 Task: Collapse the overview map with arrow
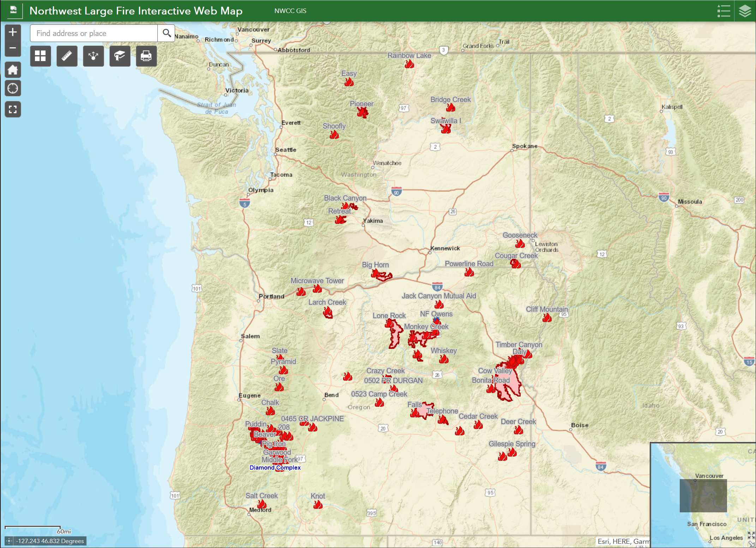point(751,544)
